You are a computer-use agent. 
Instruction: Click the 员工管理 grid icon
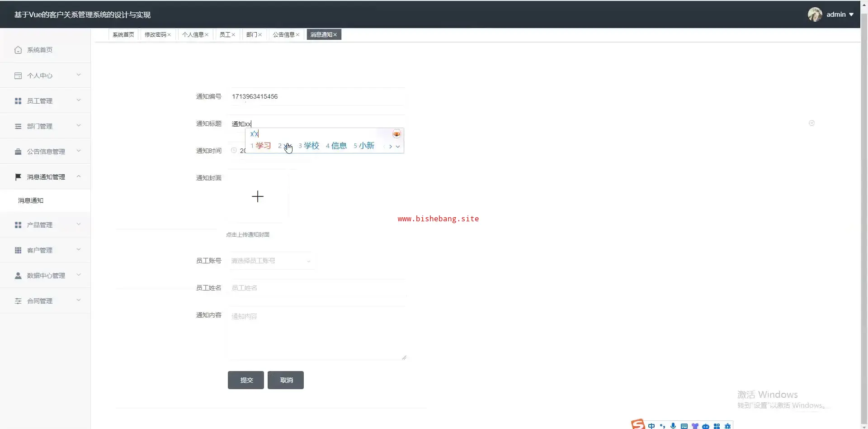[x=18, y=101]
